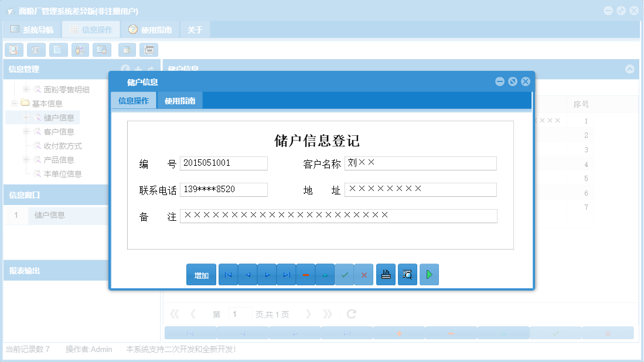Select the document icon on the top toolbar

[x=58, y=50]
